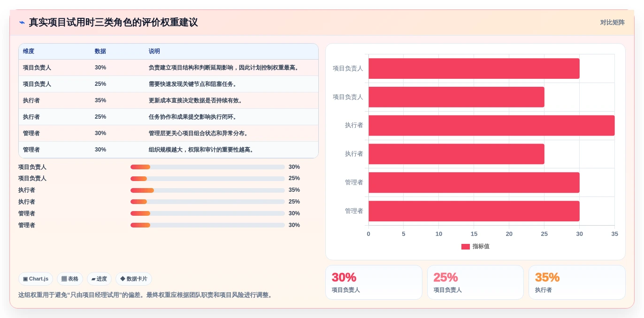Click the top chart bar for 项目负责人 reaching 30
This screenshot has width=644, height=318.
click(x=474, y=68)
